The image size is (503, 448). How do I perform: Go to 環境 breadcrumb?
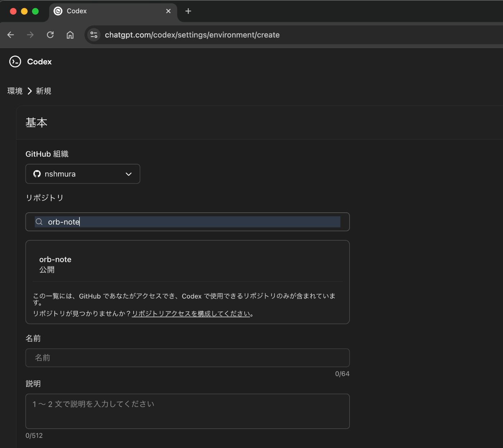coord(15,91)
